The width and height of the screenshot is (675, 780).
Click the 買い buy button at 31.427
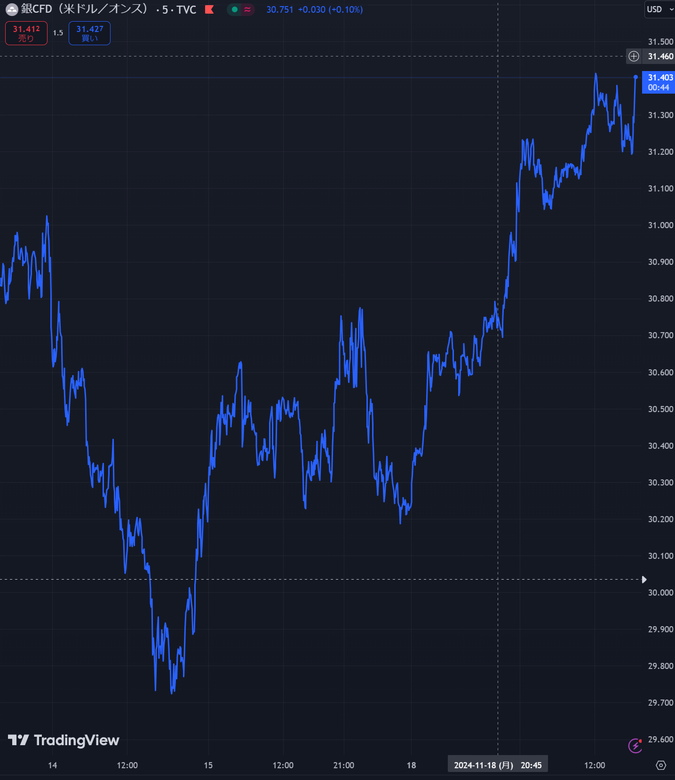point(89,33)
